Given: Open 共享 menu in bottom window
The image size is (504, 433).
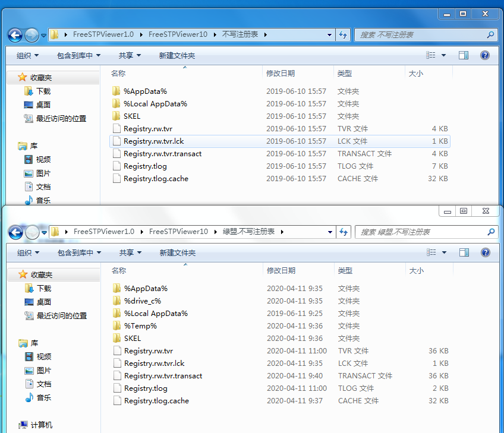Looking at the screenshot, I should [x=130, y=253].
